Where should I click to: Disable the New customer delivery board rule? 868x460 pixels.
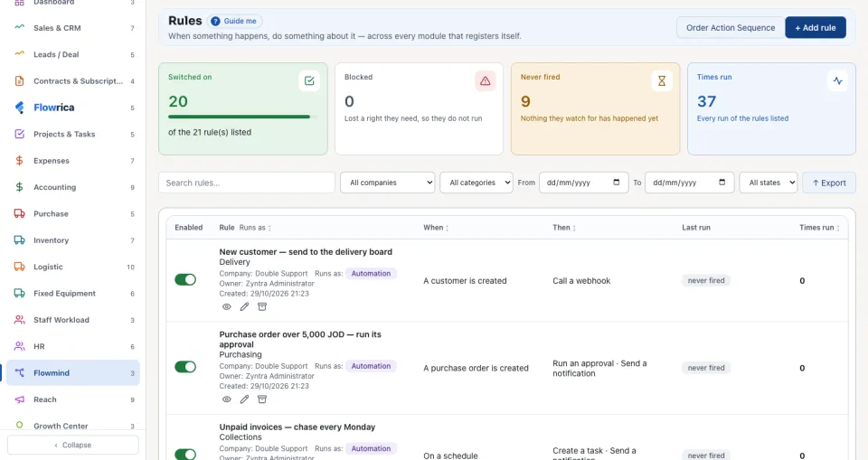[185, 279]
